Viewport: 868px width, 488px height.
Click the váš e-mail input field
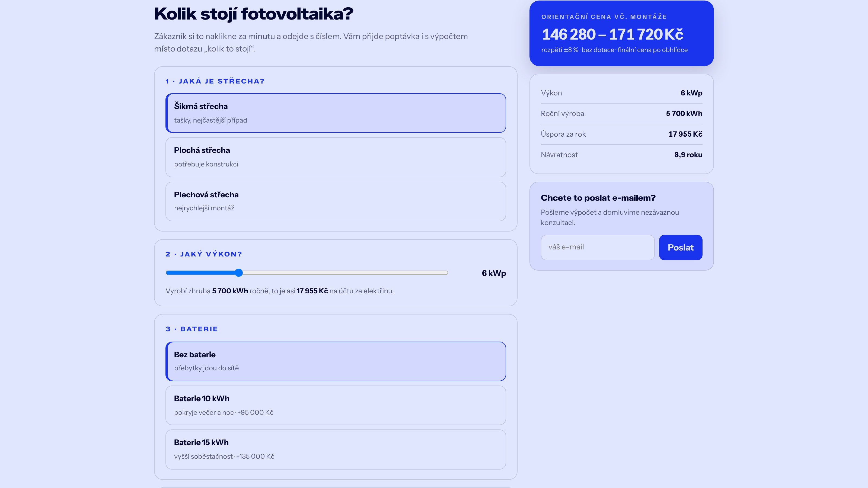point(597,248)
